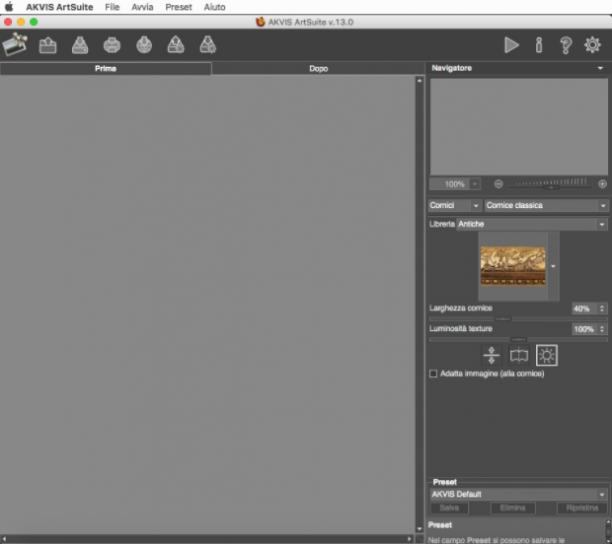Click the AKVIS home page icon
This screenshot has width=612, height=544.
(x=14, y=44)
